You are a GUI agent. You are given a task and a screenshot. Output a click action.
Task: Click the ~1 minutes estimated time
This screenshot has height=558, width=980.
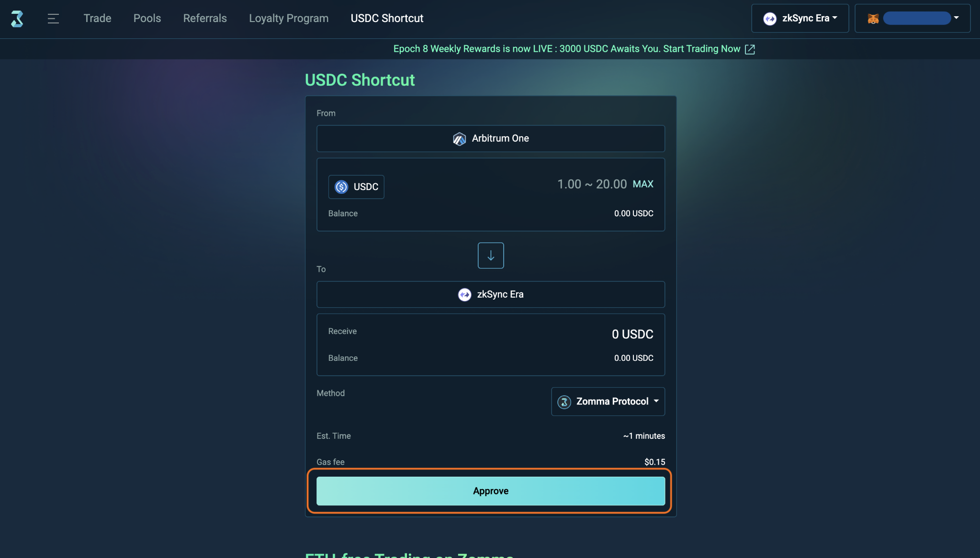644,436
